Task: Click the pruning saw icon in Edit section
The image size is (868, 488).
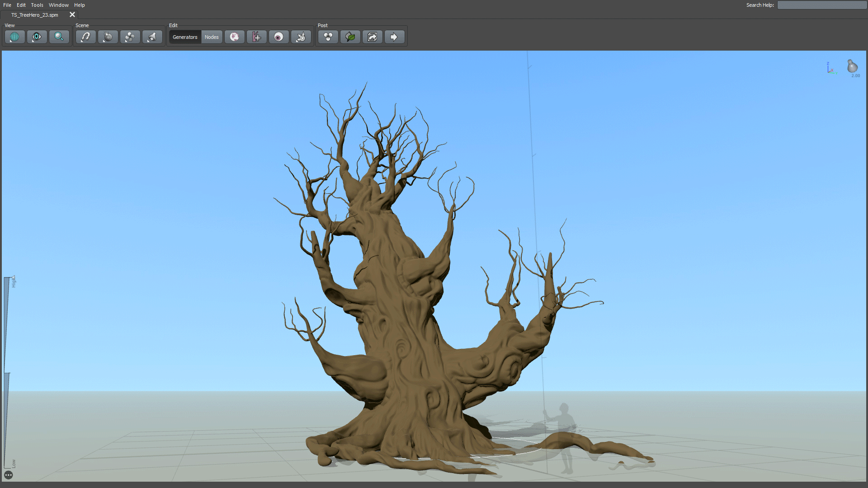Action: pos(302,37)
